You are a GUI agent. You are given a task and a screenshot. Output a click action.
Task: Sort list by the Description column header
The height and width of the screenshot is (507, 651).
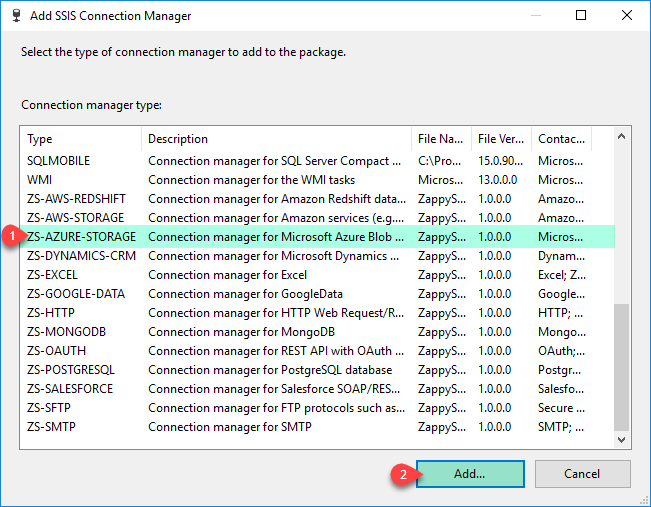point(277,139)
